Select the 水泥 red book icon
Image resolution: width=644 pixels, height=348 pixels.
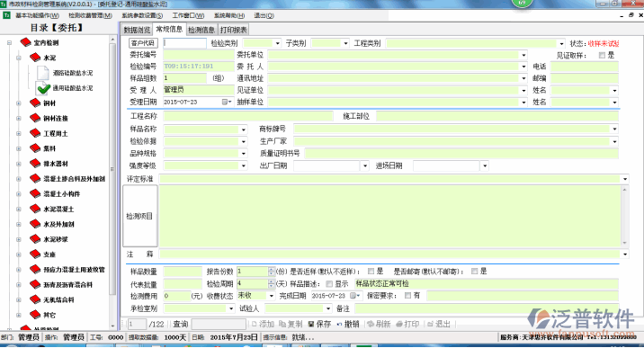(x=35, y=58)
